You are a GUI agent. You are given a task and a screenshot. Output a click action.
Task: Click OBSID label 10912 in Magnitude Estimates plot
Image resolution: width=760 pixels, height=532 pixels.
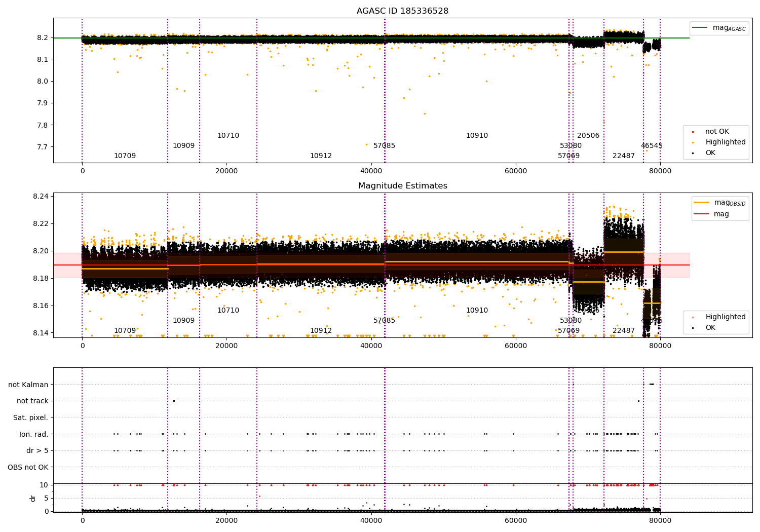pyautogui.click(x=321, y=330)
